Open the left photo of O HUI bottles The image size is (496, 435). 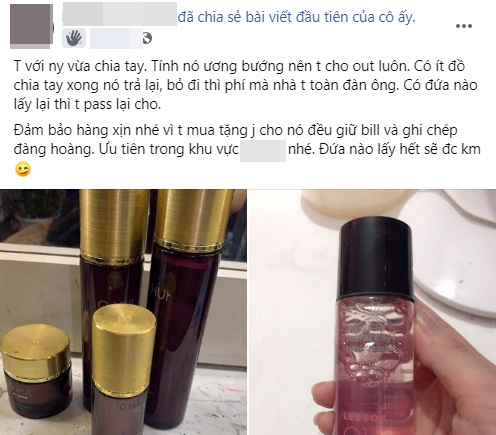123,312
